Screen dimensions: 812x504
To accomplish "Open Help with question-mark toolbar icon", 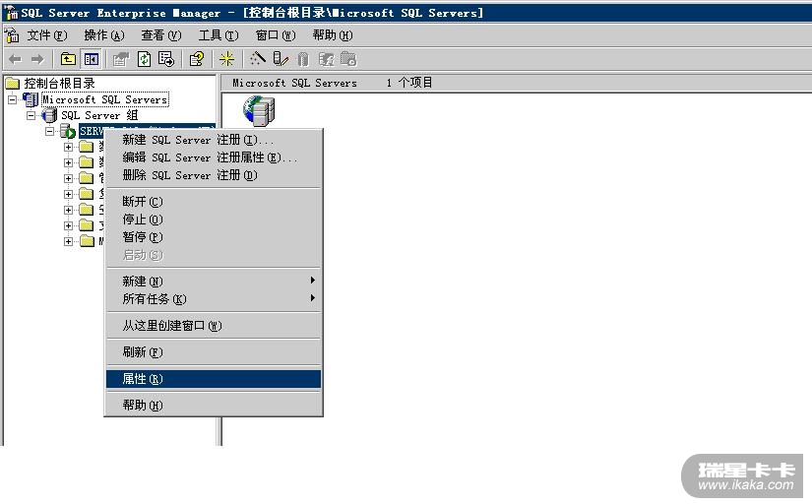I will pyautogui.click(x=196, y=59).
